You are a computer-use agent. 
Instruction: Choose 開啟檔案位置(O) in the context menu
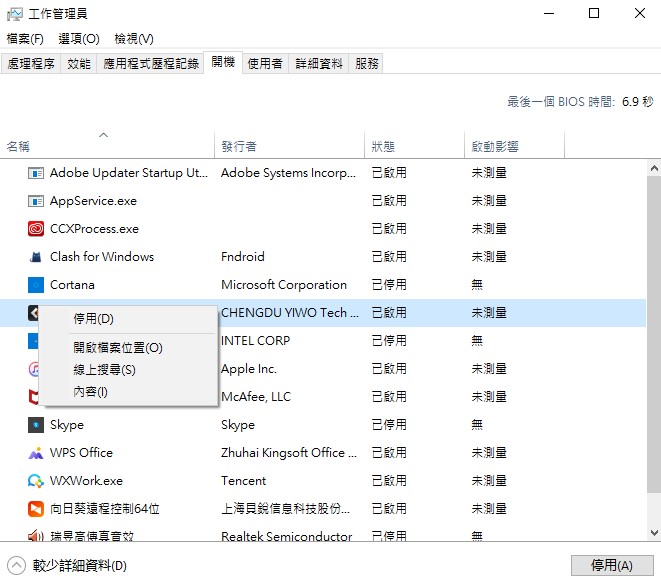coord(129,348)
